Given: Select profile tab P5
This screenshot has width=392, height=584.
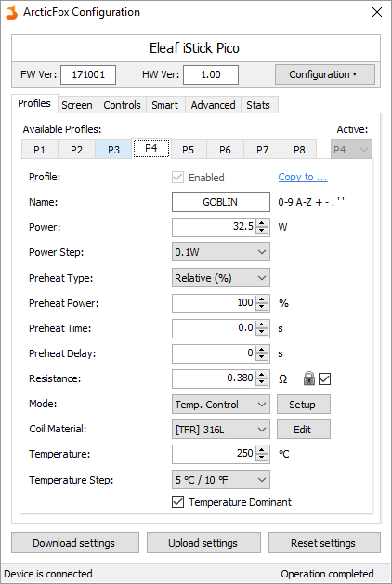Looking at the screenshot, I should 189,150.
